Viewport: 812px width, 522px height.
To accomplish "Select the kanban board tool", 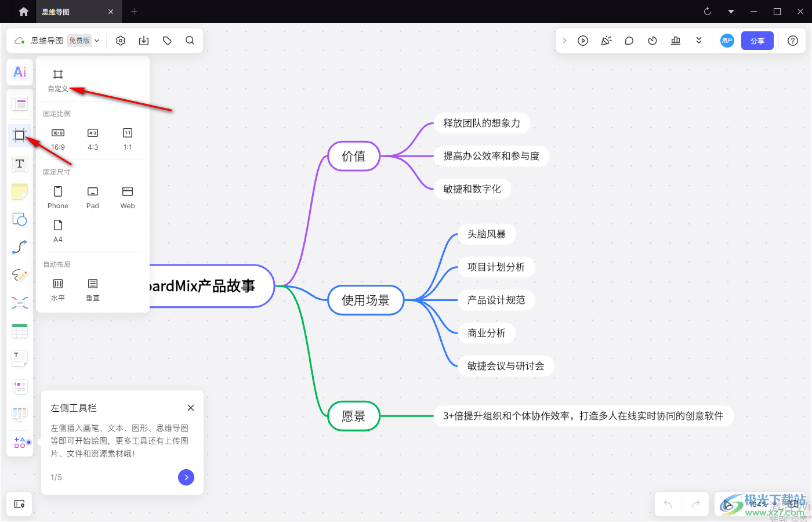I will 20,414.
